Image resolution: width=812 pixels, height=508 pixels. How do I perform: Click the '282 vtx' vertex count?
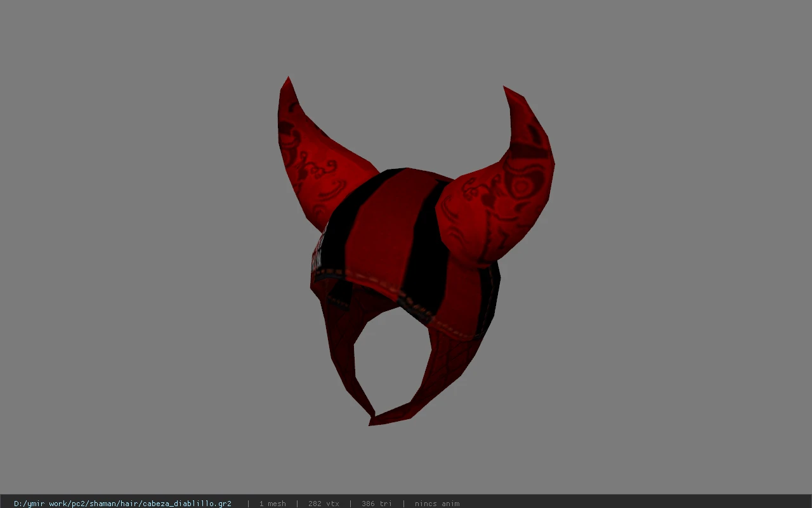pos(324,504)
